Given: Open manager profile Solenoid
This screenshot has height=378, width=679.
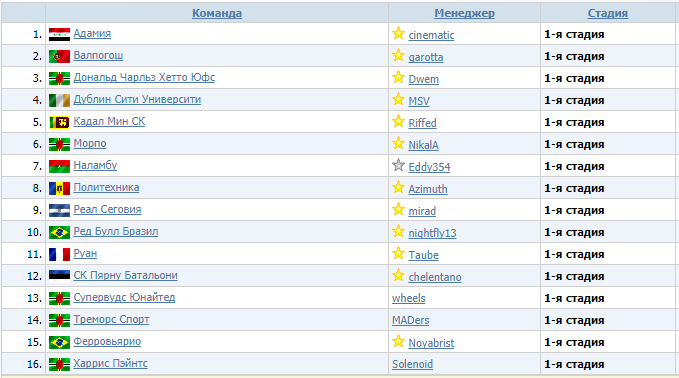Looking at the screenshot, I should (412, 364).
